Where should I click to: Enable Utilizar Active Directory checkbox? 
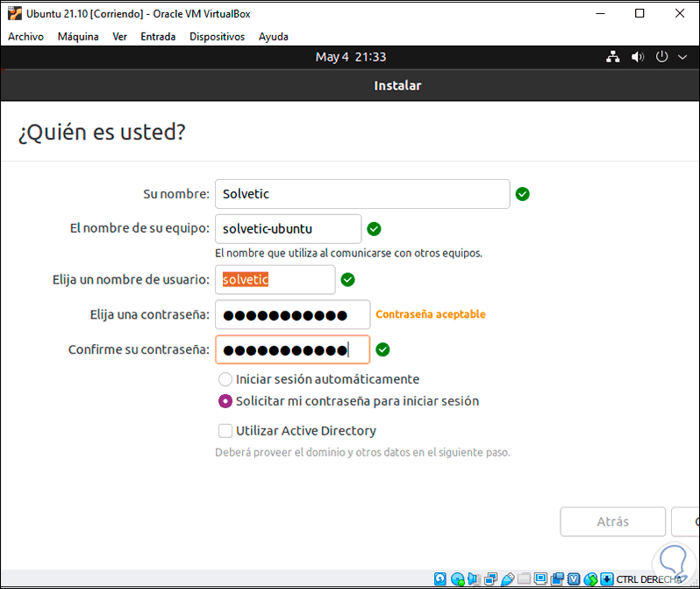[x=225, y=431]
